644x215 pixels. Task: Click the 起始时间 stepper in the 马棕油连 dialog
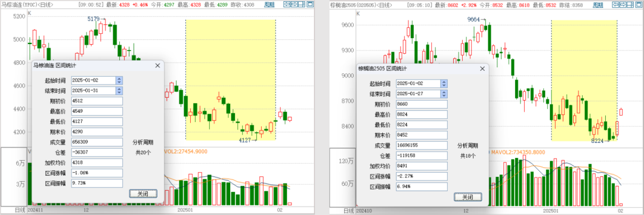pyautogui.click(x=119, y=80)
